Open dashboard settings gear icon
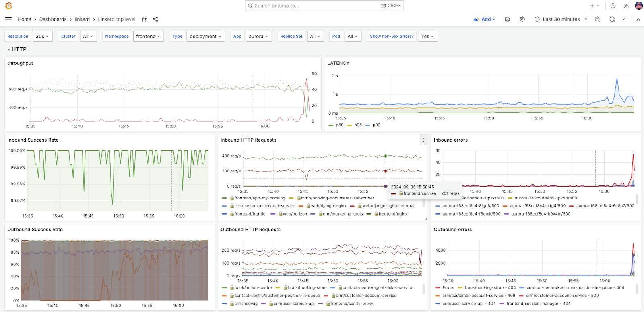 tap(522, 19)
